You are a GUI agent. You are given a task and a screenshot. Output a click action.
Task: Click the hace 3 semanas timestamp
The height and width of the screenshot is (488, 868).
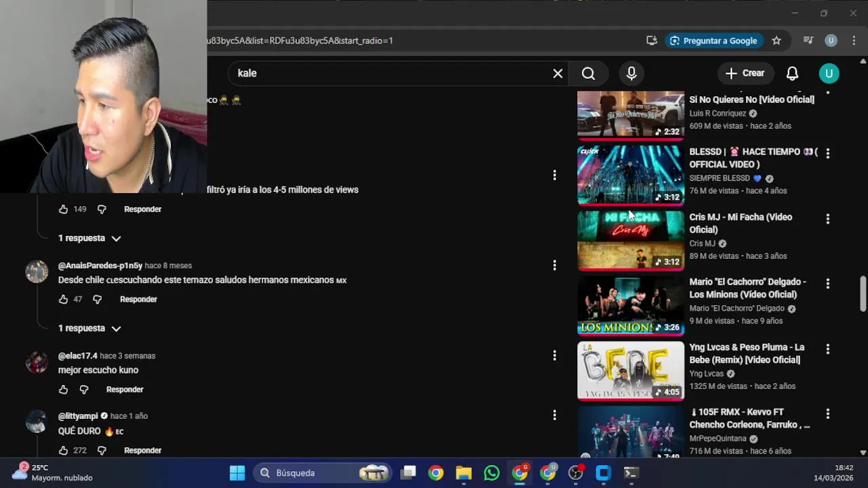pos(127,356)
